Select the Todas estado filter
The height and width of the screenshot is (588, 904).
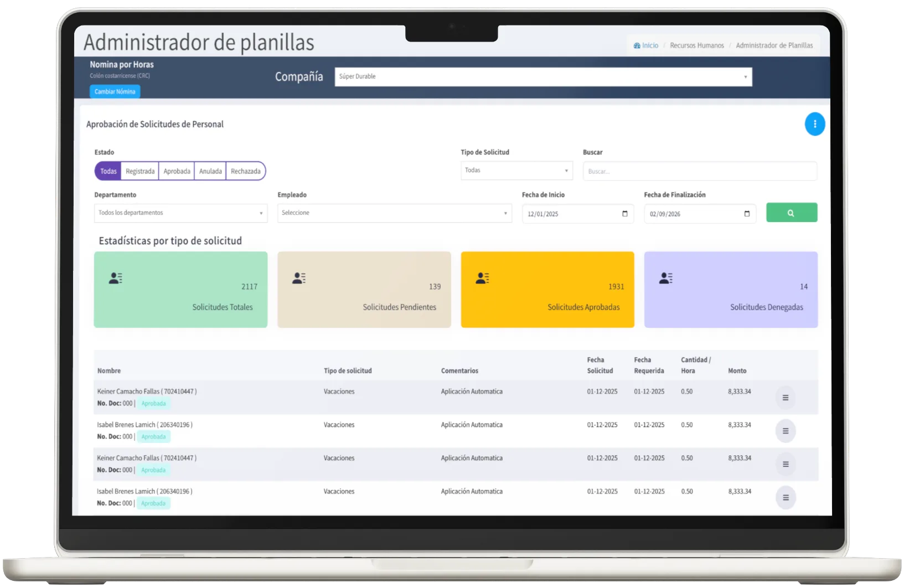[108, 171]
